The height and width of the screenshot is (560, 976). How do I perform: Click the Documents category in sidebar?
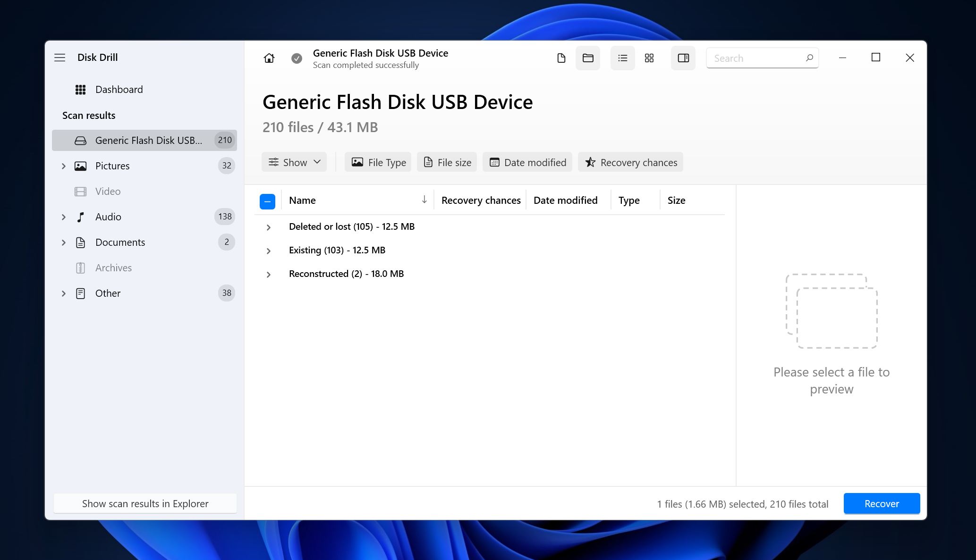120,242
